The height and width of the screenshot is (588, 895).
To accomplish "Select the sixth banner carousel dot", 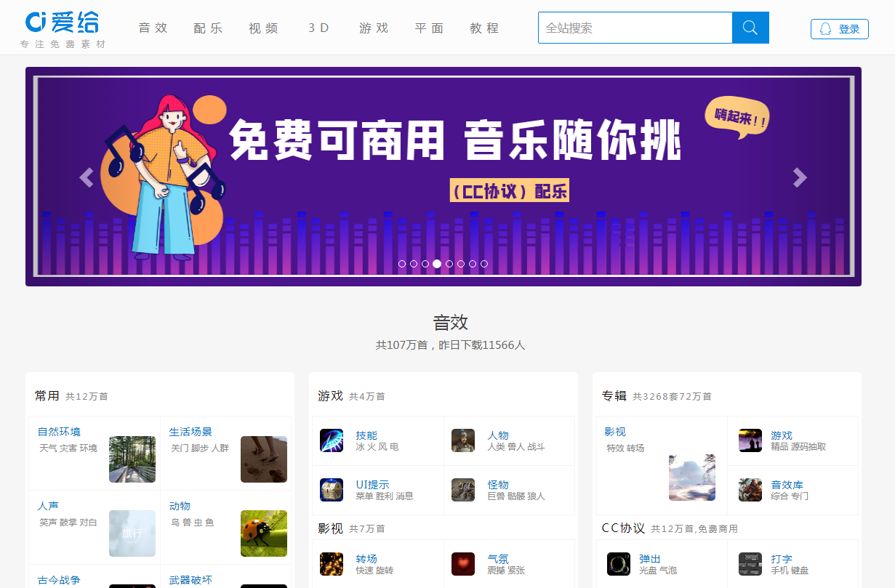I will click(461, 264).
